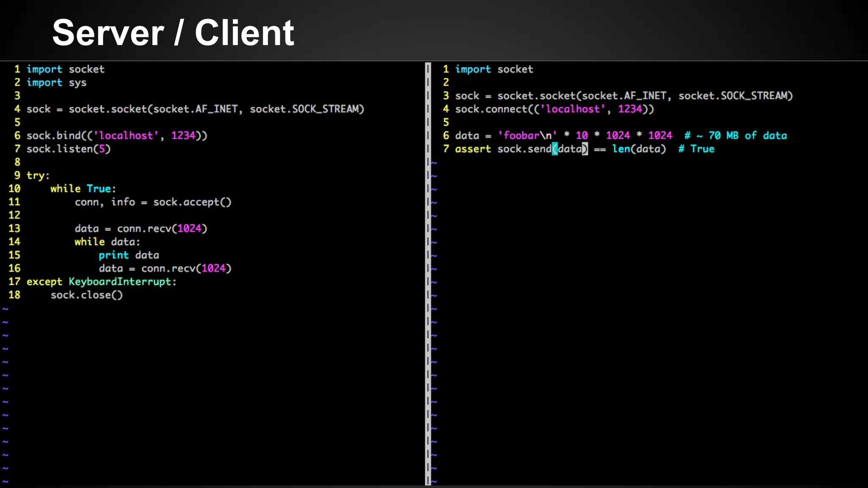
Task: Click the 'Server / Client' slide title
Action: click(x=173, y=33)
